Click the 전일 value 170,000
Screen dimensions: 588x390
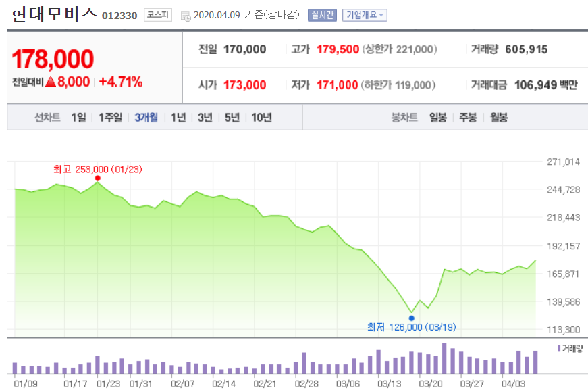[245, 49]
